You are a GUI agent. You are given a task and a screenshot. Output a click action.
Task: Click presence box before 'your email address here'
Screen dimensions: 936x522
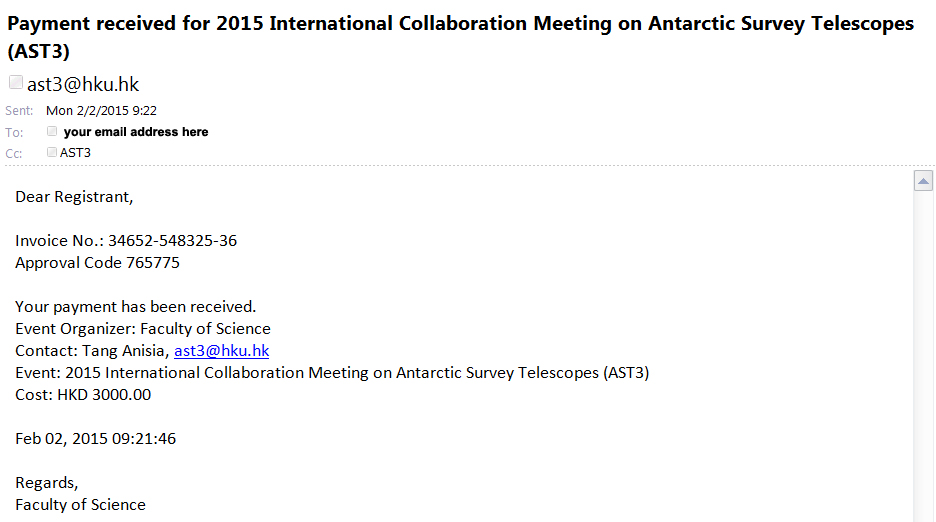[52, 131]
